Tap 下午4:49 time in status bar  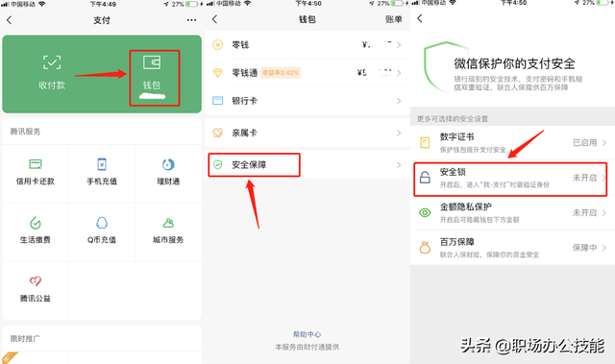(x=103, y=4)
